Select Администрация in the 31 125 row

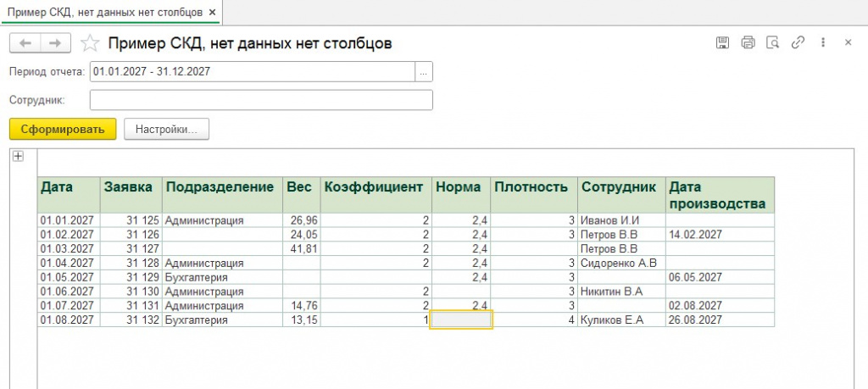[x=223, y=220]
